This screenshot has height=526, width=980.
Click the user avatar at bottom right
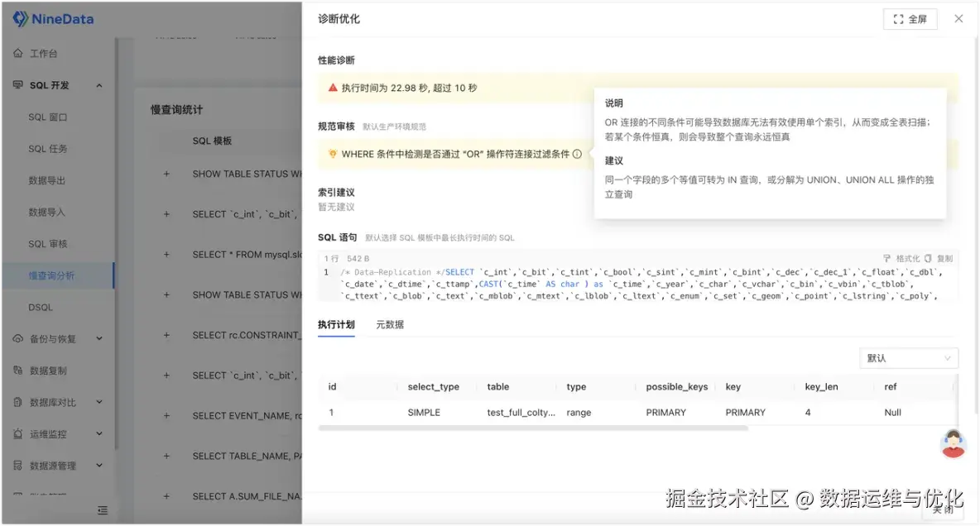[953, 445]
